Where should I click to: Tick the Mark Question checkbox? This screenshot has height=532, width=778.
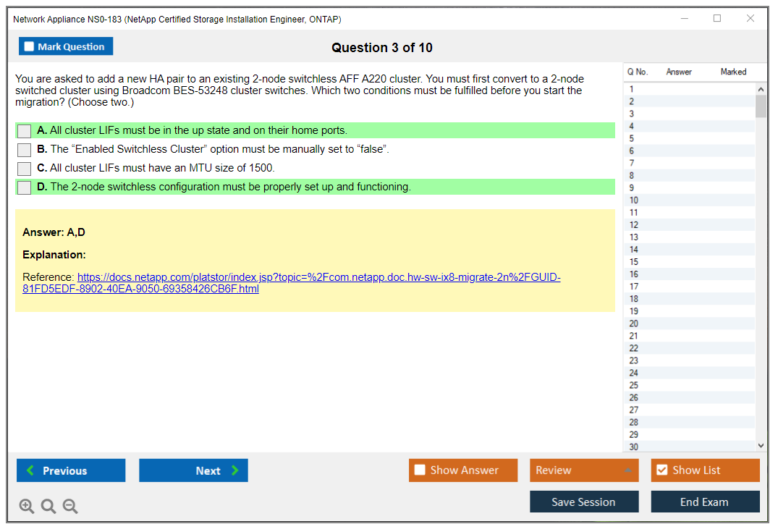(x=30, y=47)
